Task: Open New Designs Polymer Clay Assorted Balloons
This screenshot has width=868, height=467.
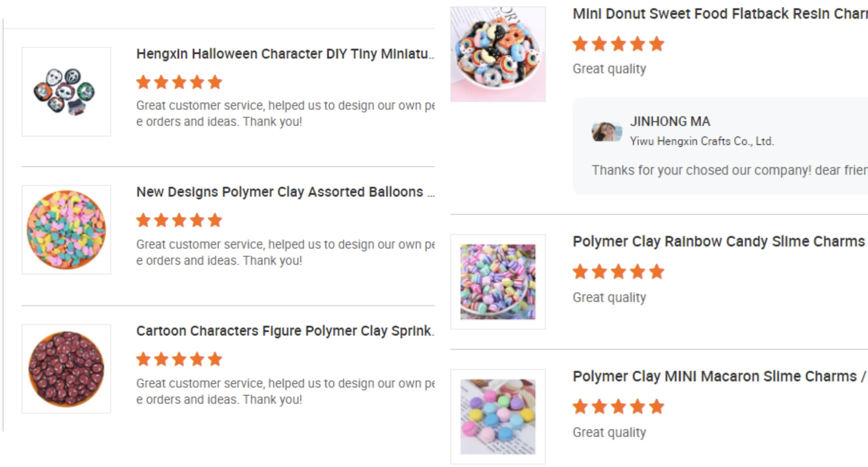Action: (285, 192)
